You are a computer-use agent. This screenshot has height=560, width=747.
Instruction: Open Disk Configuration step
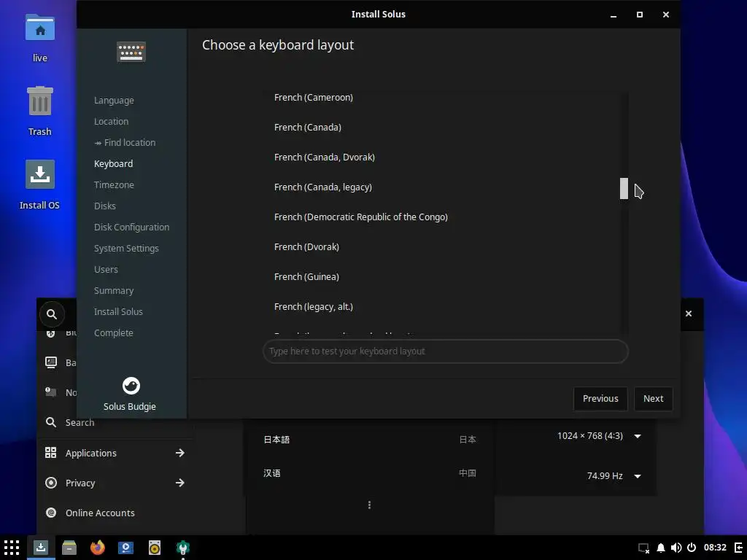[131, 227]
